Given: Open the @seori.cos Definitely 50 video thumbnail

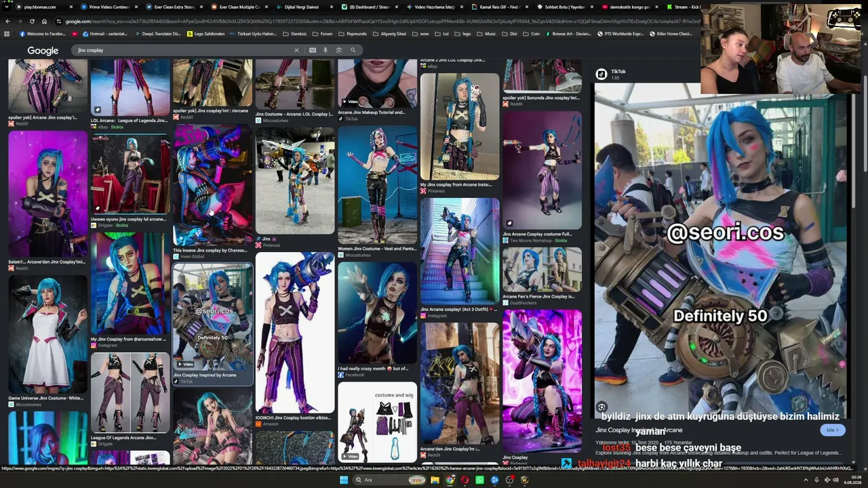Looking at the screenshot, I should point(213,317).
